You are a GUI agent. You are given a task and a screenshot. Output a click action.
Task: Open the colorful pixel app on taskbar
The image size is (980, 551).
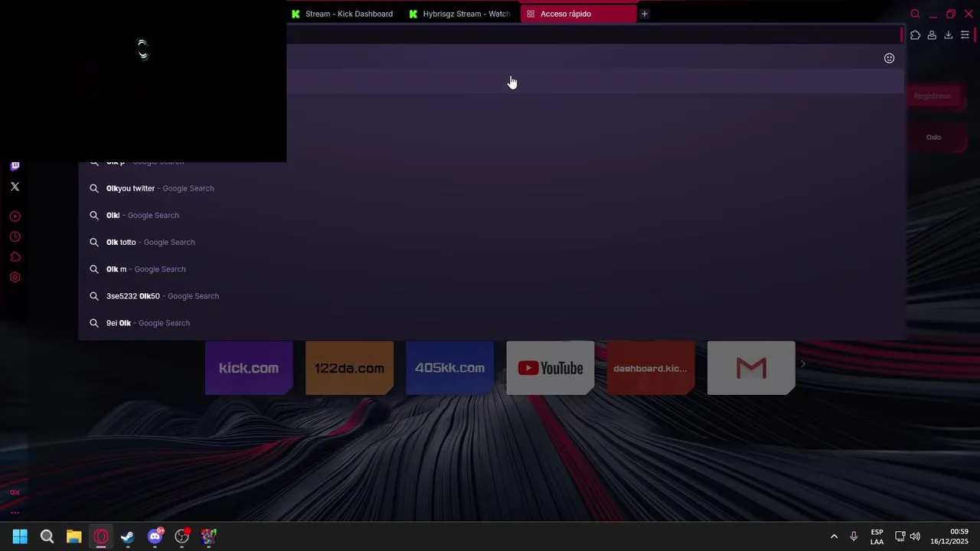209,536
